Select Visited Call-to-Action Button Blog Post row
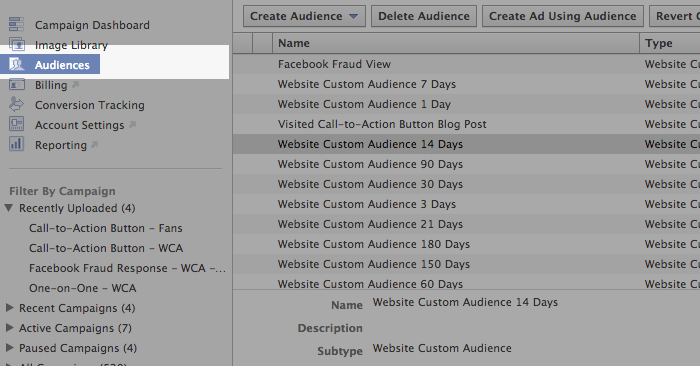 (x=467, y=124)
